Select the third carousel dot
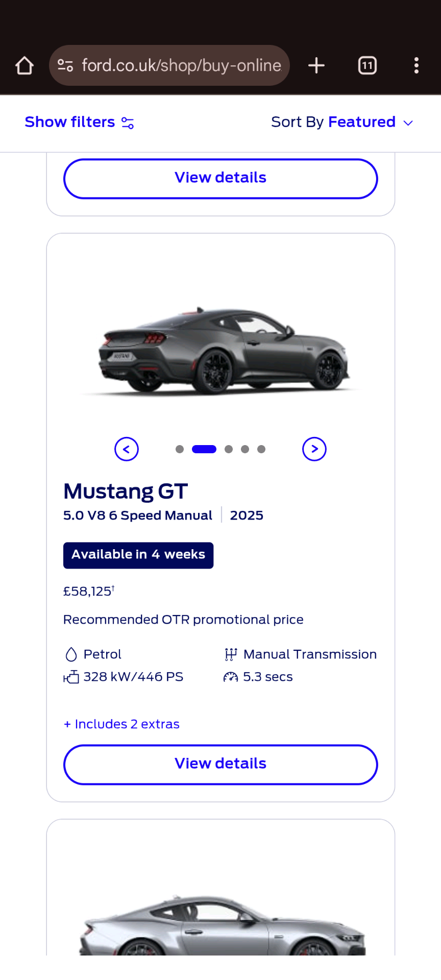 click(x=229, y=449)
